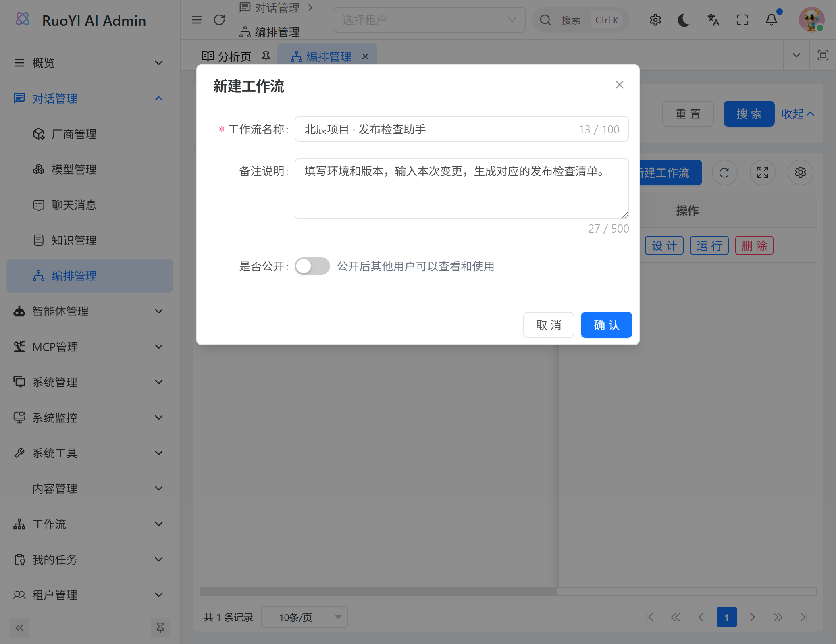
Task: Open 厂商管理 in sidebar
Action: tap(90, 134)
